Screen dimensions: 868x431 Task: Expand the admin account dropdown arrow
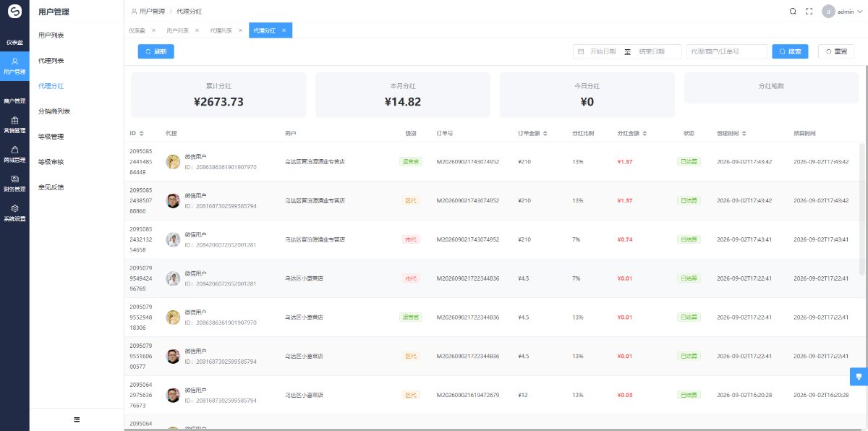click(859, 12)
